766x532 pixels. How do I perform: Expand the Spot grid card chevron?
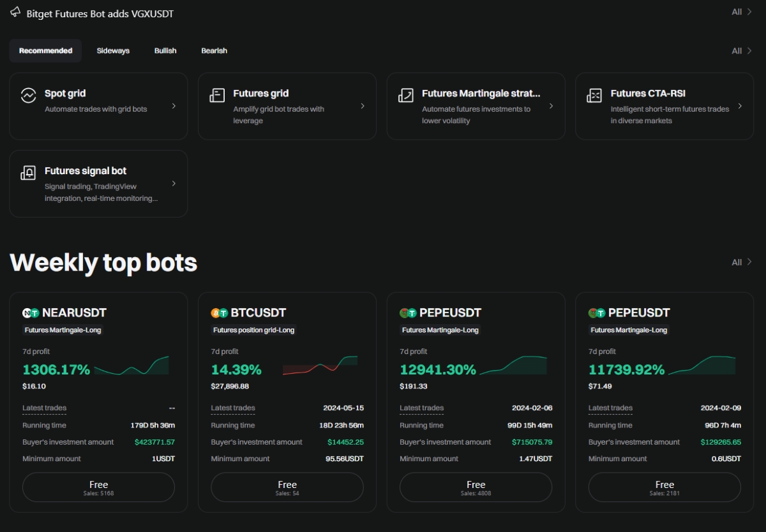point(174,106)
